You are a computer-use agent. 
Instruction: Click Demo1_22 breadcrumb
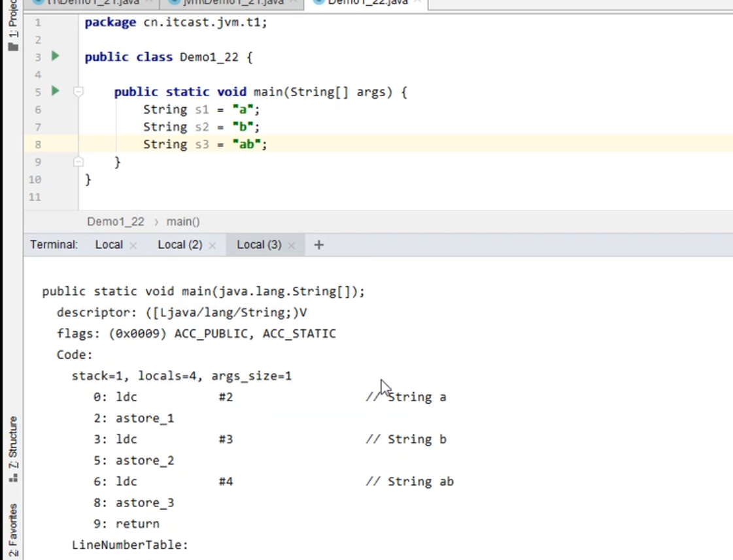coord(116,222)
